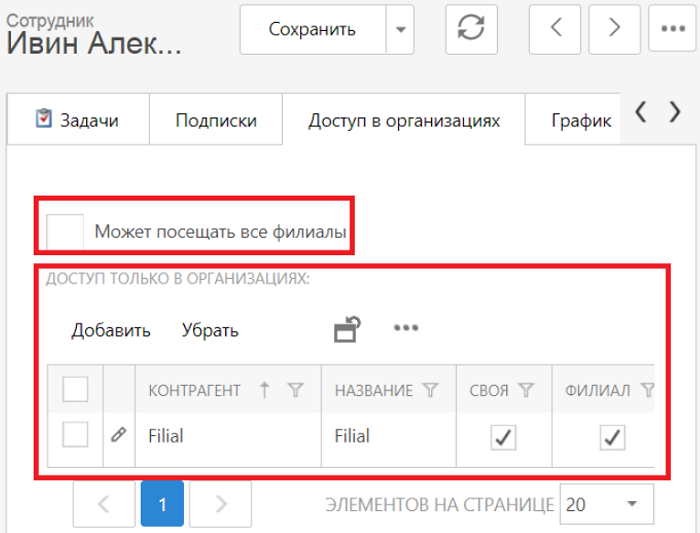
Task: Click the restore view icon in grid toolbar
Action: (347, 329)
